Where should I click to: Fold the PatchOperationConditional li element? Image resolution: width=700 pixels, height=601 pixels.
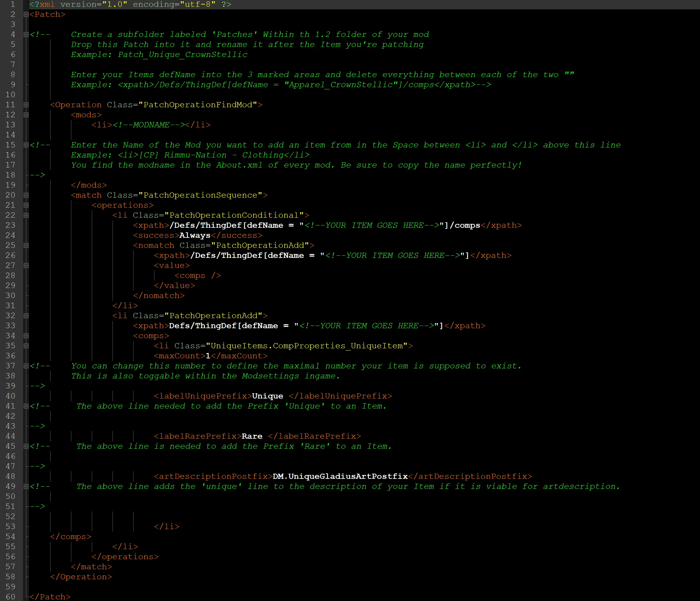coord(26,215)
